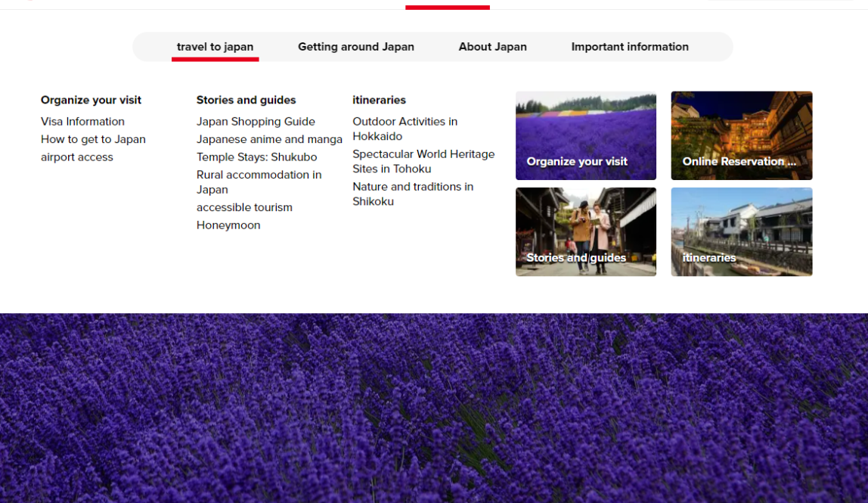The image size is (868, 503).
Task: Switch to the 'About Japan' tab
Action: 492,47
